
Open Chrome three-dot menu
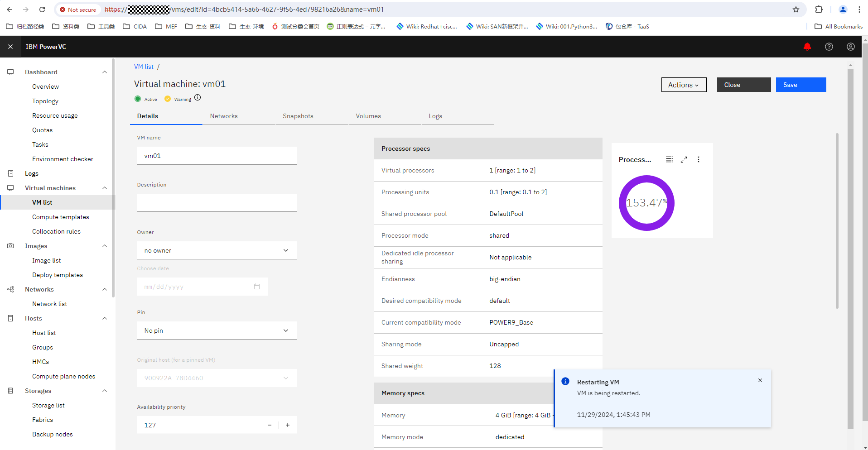pos(859,10)
